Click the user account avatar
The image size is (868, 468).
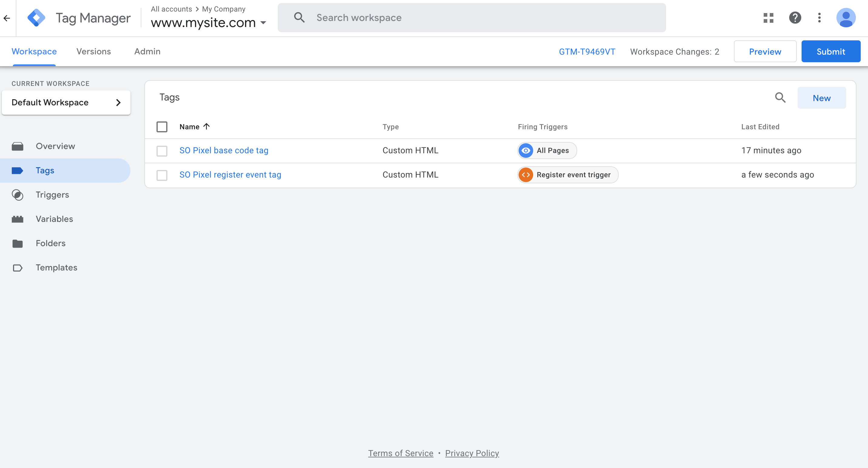point(846,18)
